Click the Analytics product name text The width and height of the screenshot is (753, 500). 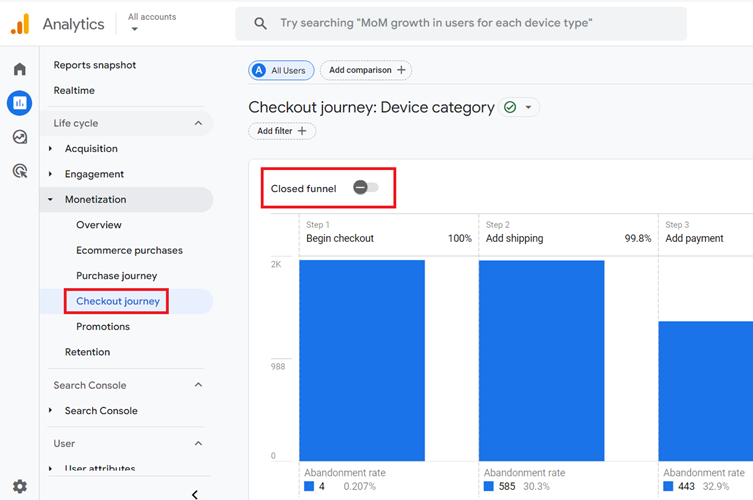click(73, 24)
